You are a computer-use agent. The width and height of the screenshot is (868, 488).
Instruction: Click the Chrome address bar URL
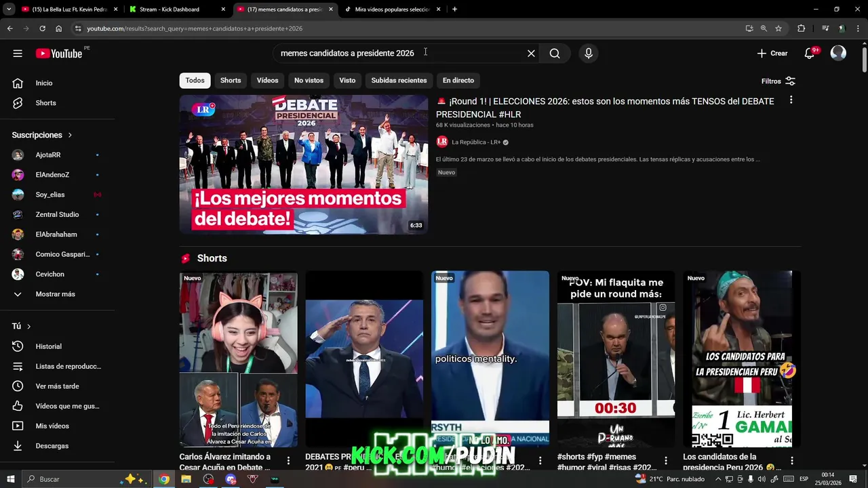click(195, 28)
